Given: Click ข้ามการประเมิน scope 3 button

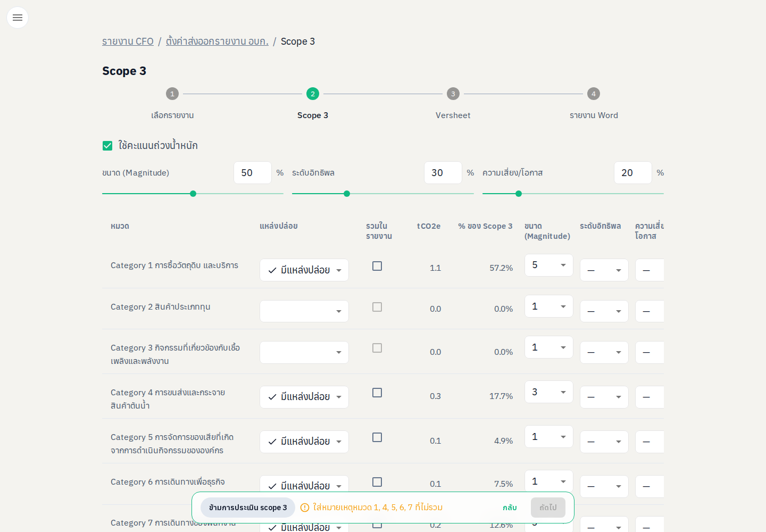Looking at the screenshot, I should pyautogui.click(x=248, y=508).
